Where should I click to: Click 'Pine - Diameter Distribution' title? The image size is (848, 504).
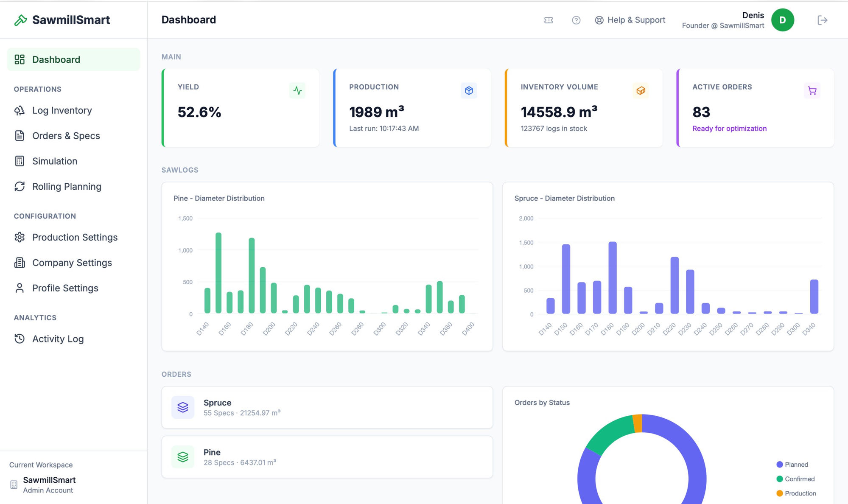pos(219,198)
